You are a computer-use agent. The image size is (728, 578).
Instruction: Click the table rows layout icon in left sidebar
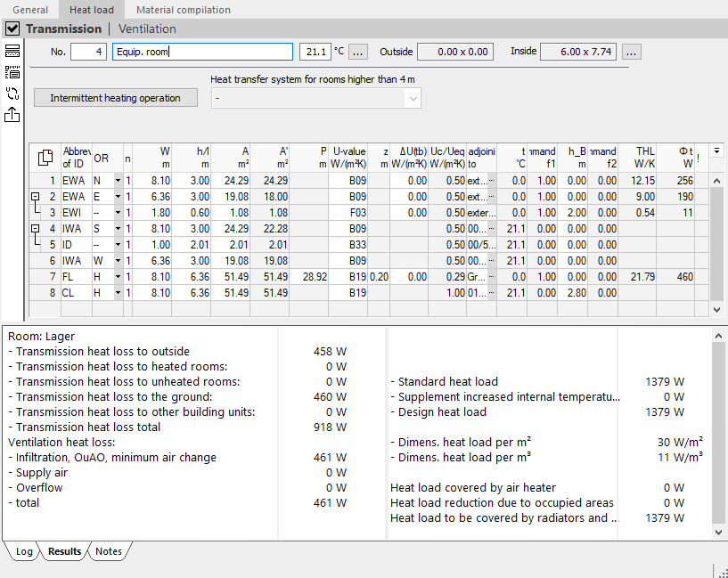(12, 51)
